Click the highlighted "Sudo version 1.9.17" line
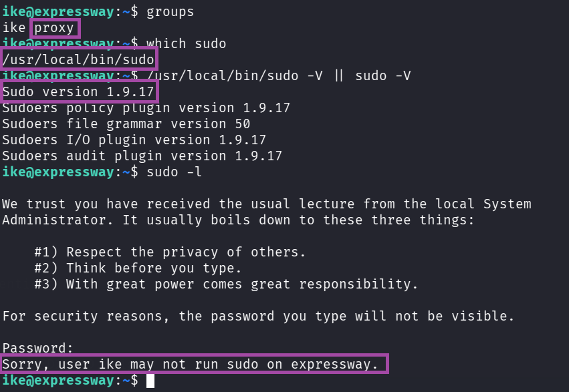 78,91
